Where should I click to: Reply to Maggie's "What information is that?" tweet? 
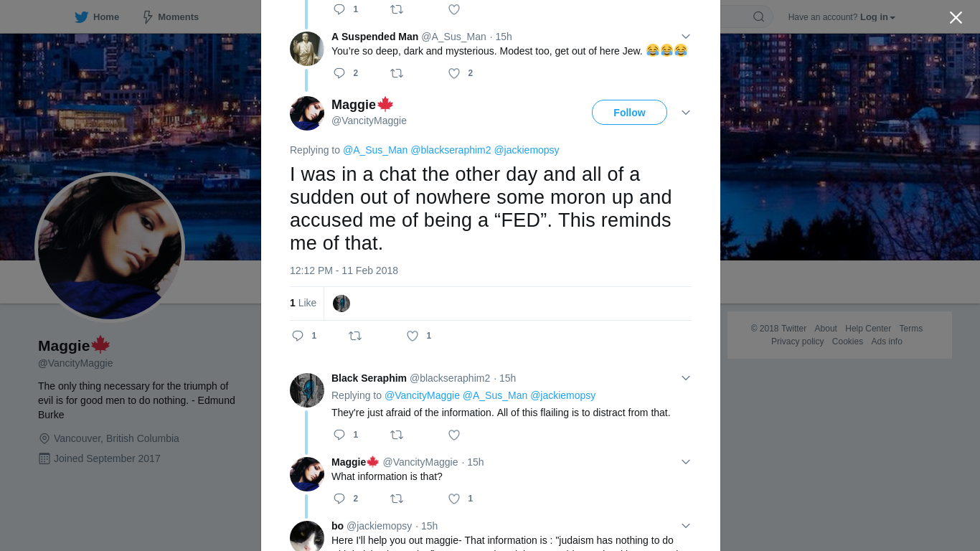(x=339, y=499)
